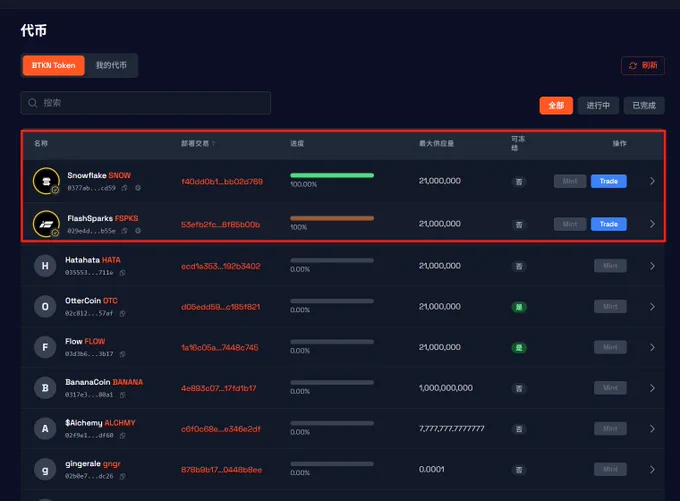Expand the Flow row chevron
The height and width of the screenshot is (501, 680).
(652, 347)
